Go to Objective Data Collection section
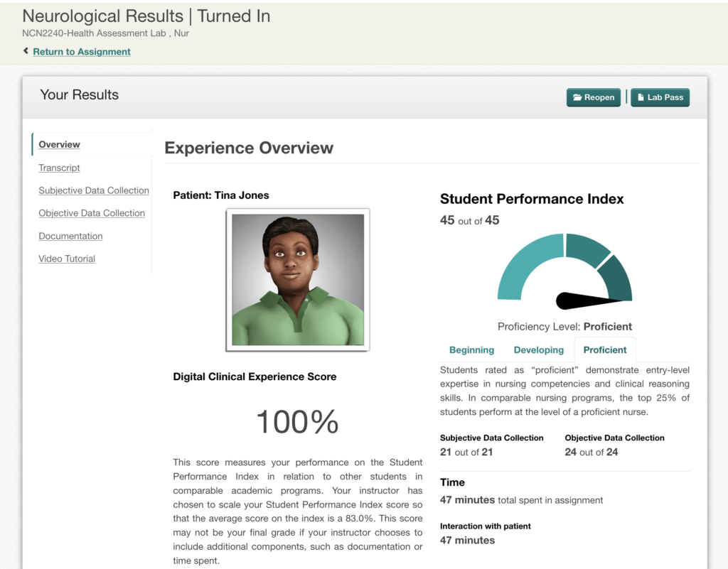Image resolution: width=728 pixels, height=569 pixels. coord(92,213)
